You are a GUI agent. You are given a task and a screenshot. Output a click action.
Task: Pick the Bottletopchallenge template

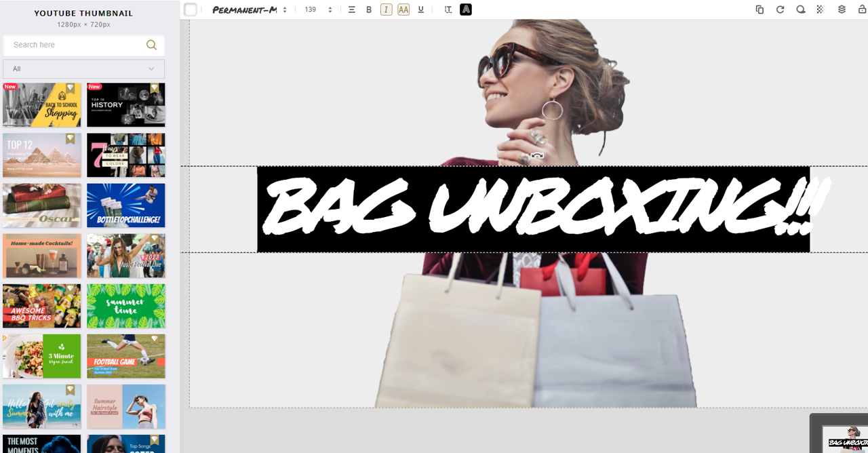[x=126, y=205]
